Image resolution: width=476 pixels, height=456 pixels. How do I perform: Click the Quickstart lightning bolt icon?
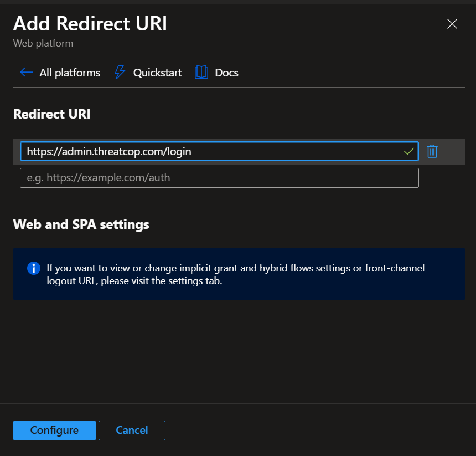click(120, 73)
